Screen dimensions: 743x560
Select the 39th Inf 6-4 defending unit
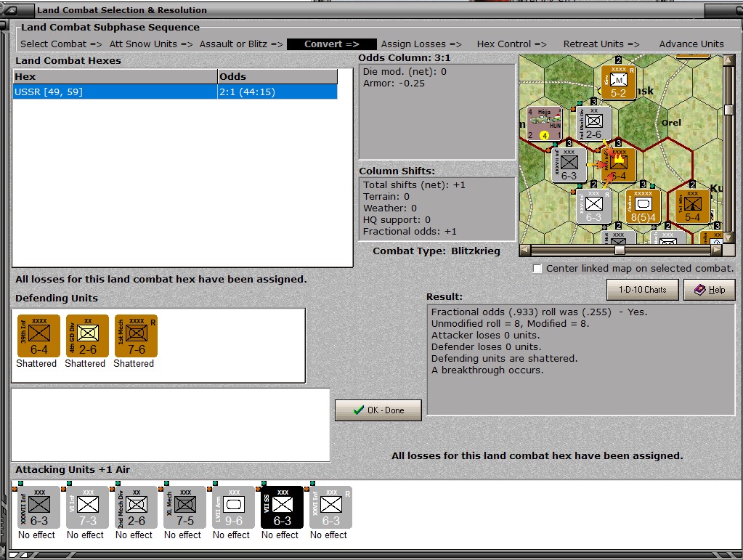point(38,336)
